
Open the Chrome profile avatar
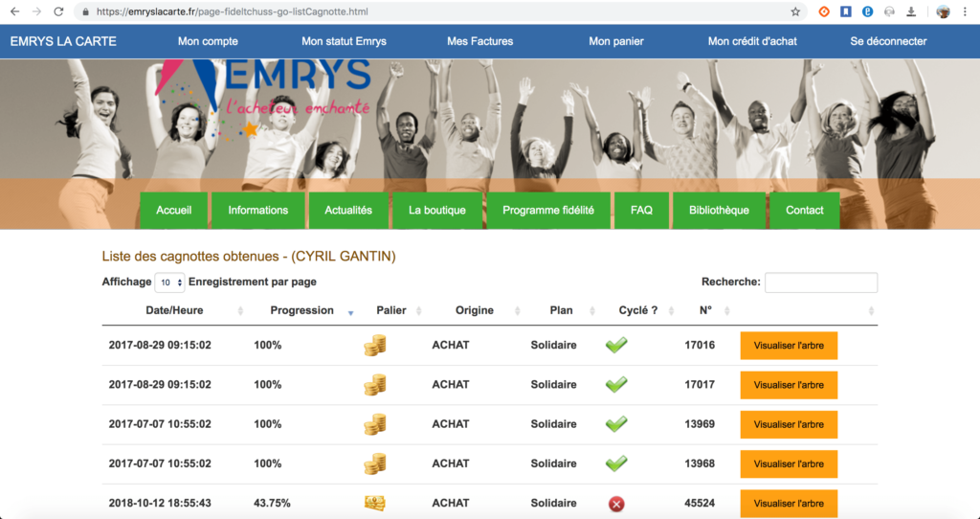[943, 11]
